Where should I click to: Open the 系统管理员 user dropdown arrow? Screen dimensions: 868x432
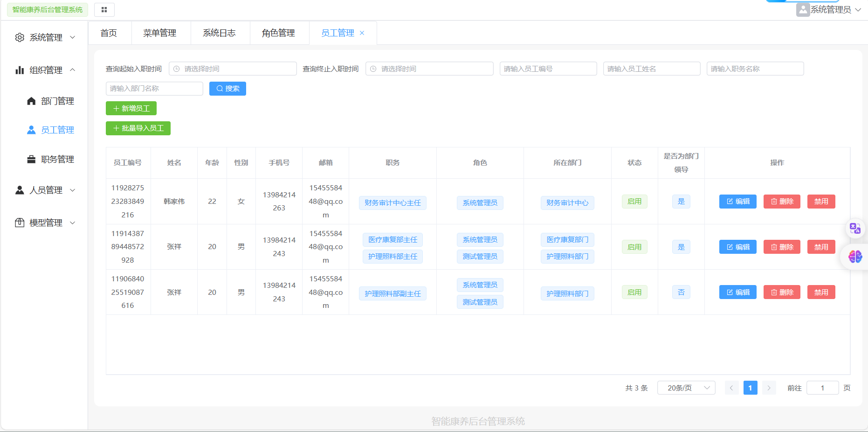click(858, 10)
